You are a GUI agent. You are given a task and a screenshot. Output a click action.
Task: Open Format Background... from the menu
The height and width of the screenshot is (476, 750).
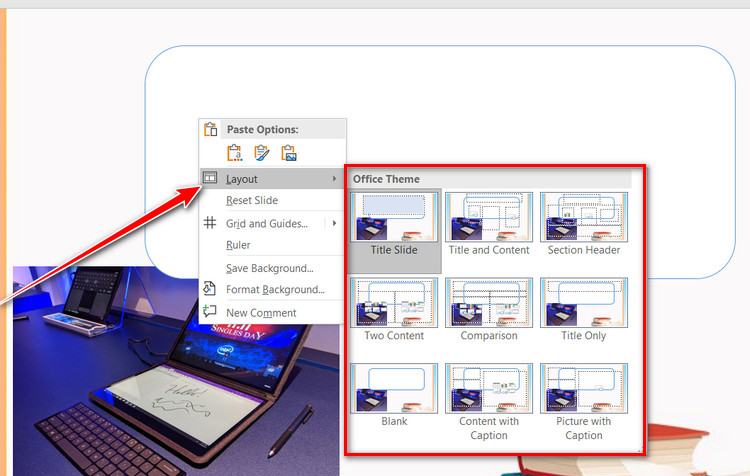click(275, 289)
